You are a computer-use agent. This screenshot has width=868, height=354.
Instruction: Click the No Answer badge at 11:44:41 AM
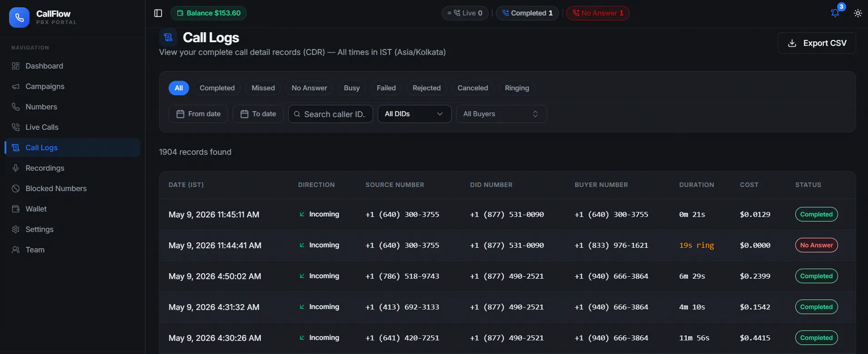(x=816, y=245)
